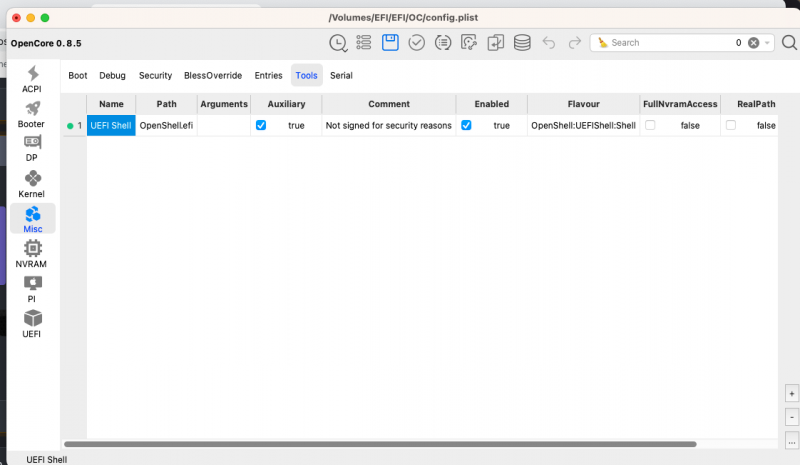This screenshot has width=800, height=465.
Task: Save config with floppy disk icon
Action: point(390,42)
